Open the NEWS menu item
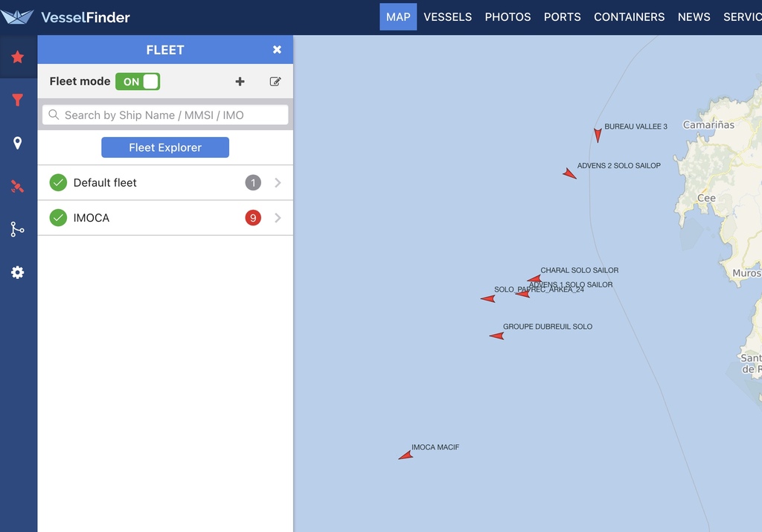The image size is (762, 532). pyautogui.click(x=694, y=17)
